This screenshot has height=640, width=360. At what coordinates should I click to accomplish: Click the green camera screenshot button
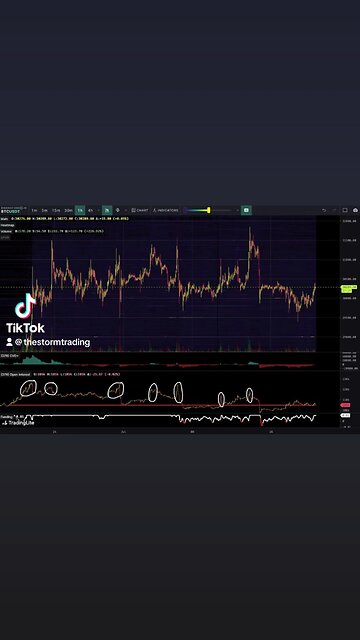tap(246, 210)
